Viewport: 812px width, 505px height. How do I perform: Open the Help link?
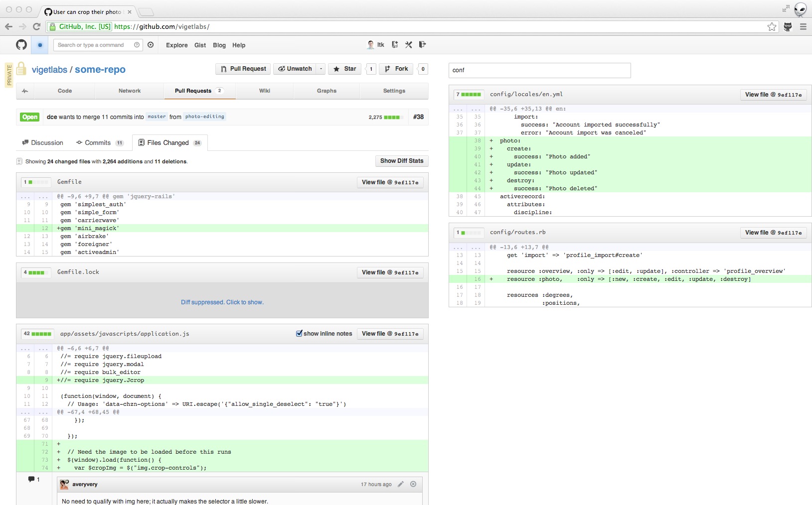tap(239, 45)
